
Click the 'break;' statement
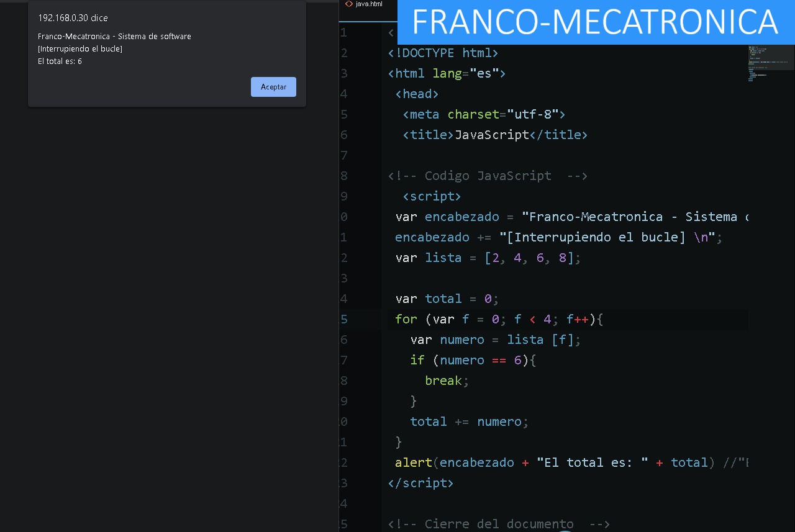[x=447, y=381]
